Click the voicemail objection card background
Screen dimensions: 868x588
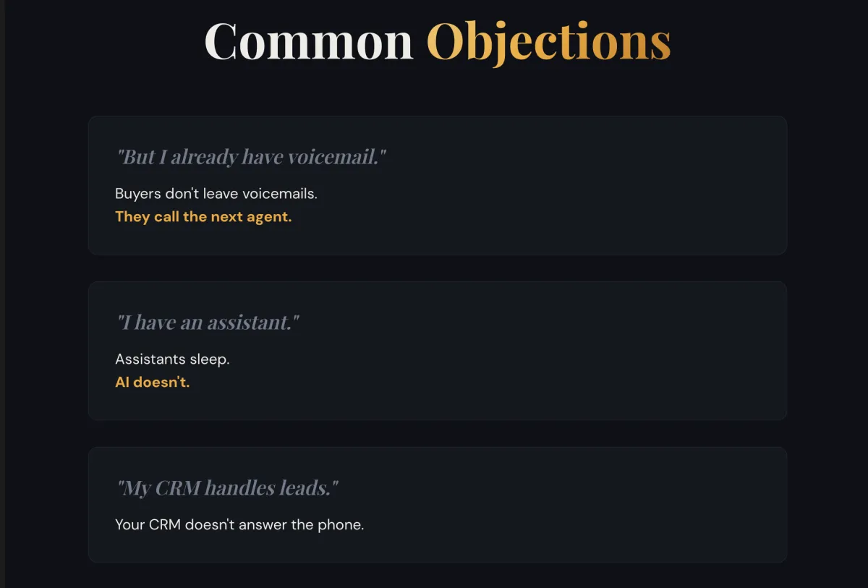[438, 185]
